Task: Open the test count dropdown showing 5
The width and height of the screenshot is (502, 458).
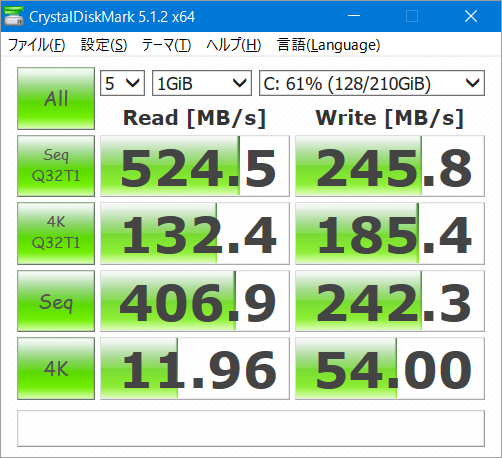Action: pyautogui.click(x=122, y=83)
